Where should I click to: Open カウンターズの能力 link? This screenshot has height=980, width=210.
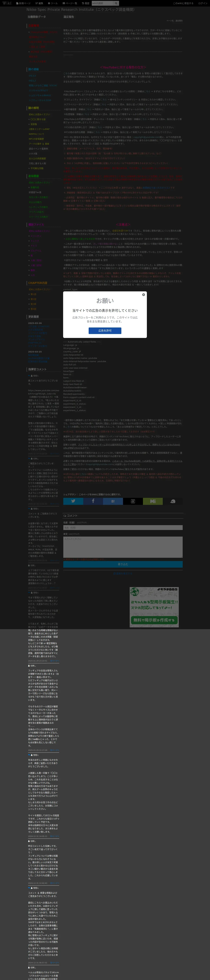pos(38,197)
